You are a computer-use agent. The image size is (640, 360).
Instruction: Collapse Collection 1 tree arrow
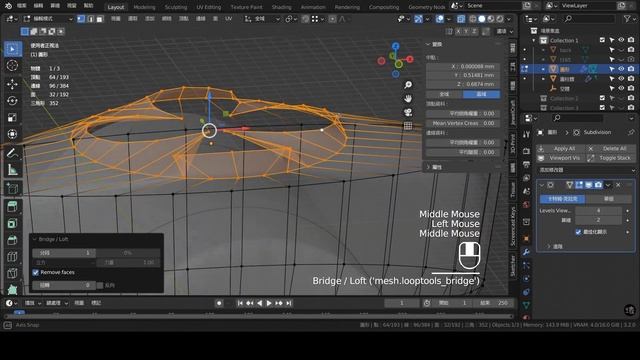point(534,40)
